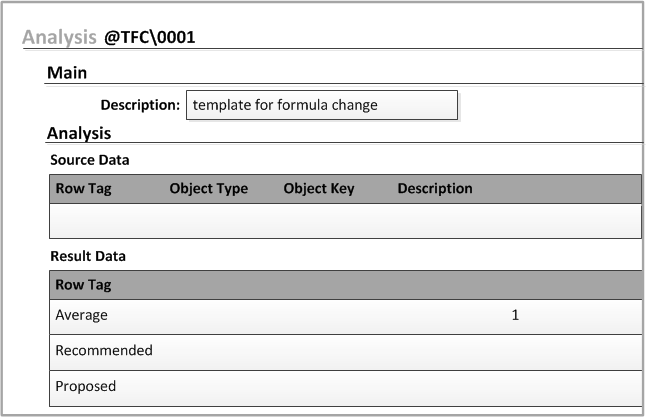This screenshot has height=417, width=646.
Task: Sort by the "Object Type" column header
Action: tap(208, 188)
